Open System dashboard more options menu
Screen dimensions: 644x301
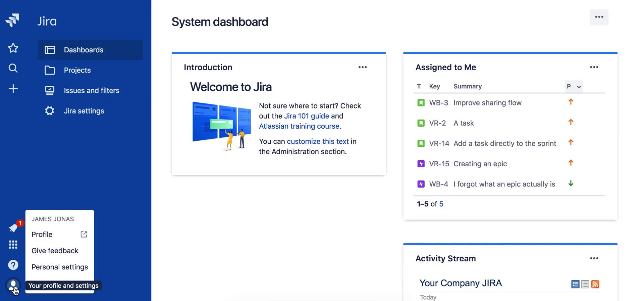point(599,17)
